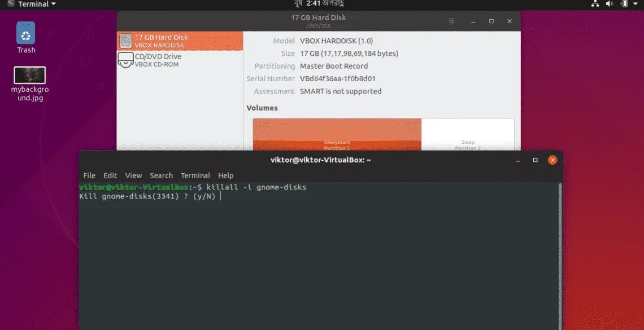The image size is (644, 330).
Task: Click the CD/DVD drive icon in sidebar
Action: pyautogui.click(x=125, y=60)
